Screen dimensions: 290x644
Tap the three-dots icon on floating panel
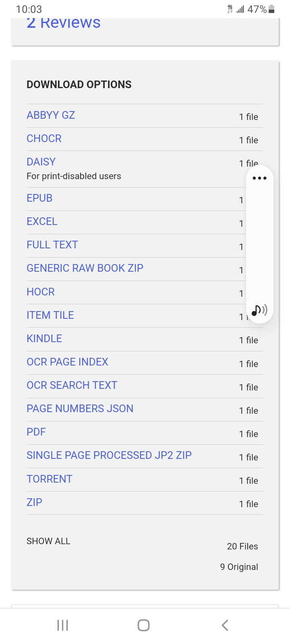pos(259,178)
